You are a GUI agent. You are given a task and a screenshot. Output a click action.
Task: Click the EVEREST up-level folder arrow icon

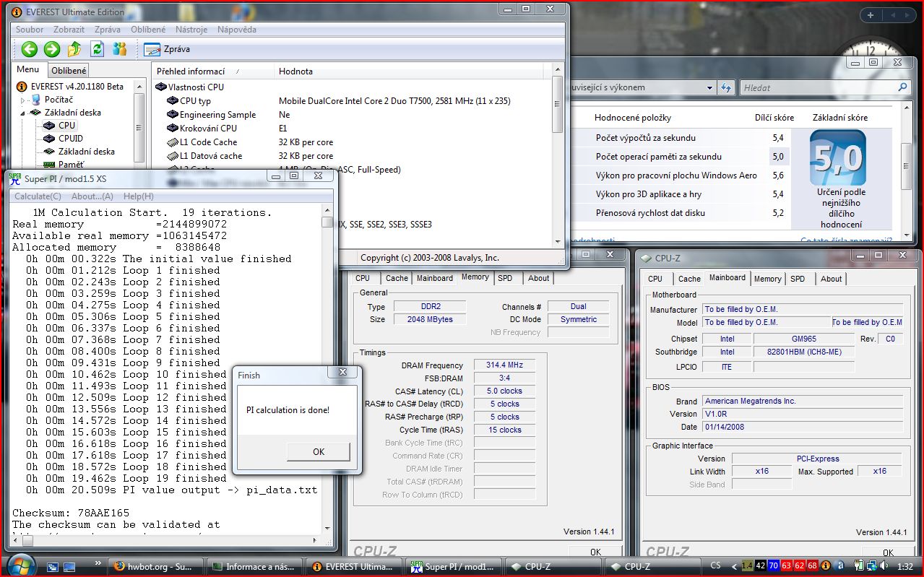pyautogui.click(x=74, y=49)
